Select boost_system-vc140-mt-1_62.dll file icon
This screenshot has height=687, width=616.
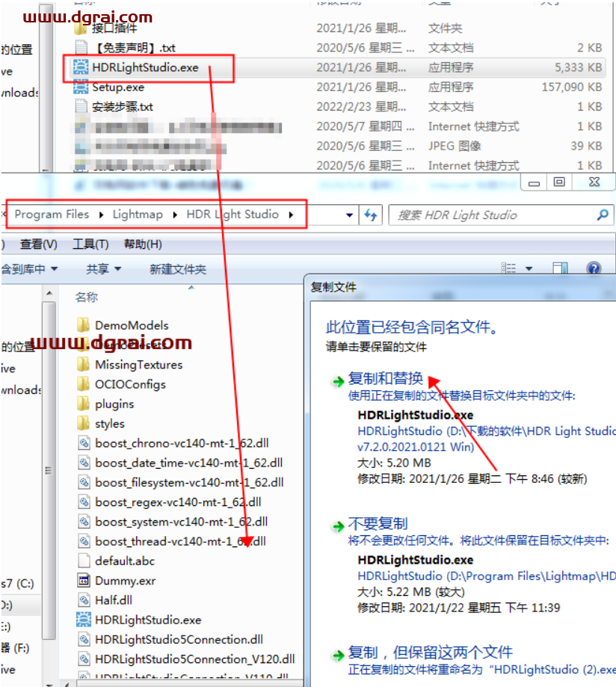[x=84, y=521]
